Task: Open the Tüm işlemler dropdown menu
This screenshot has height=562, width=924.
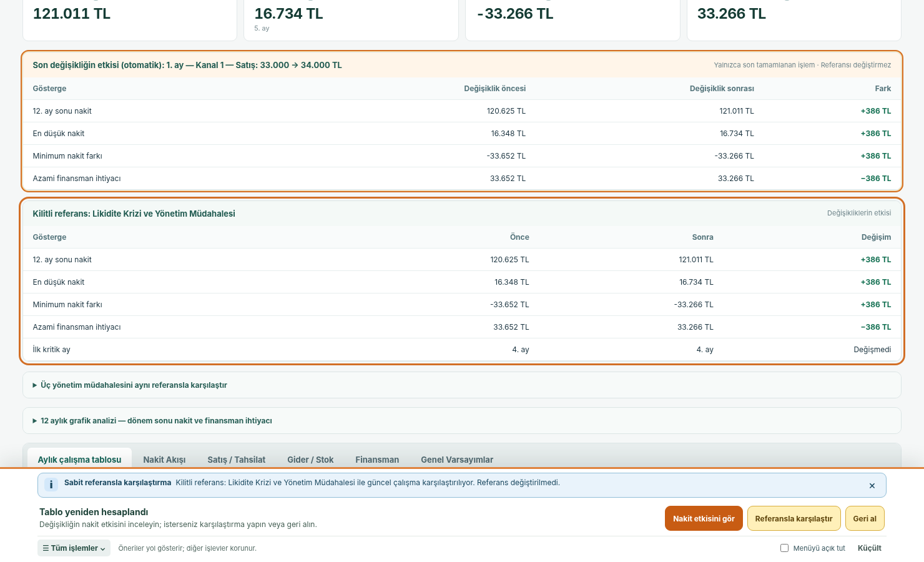Action: [74, 548]
